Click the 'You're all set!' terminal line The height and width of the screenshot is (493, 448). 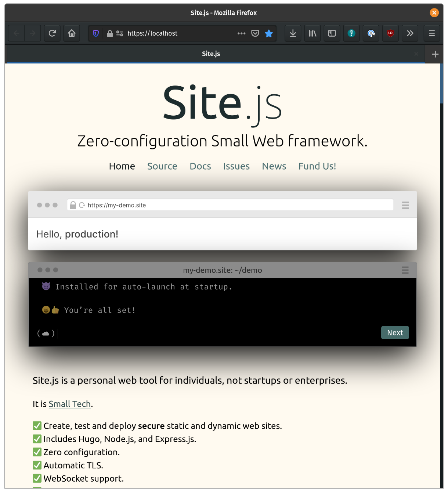click(x=100, y=310)
